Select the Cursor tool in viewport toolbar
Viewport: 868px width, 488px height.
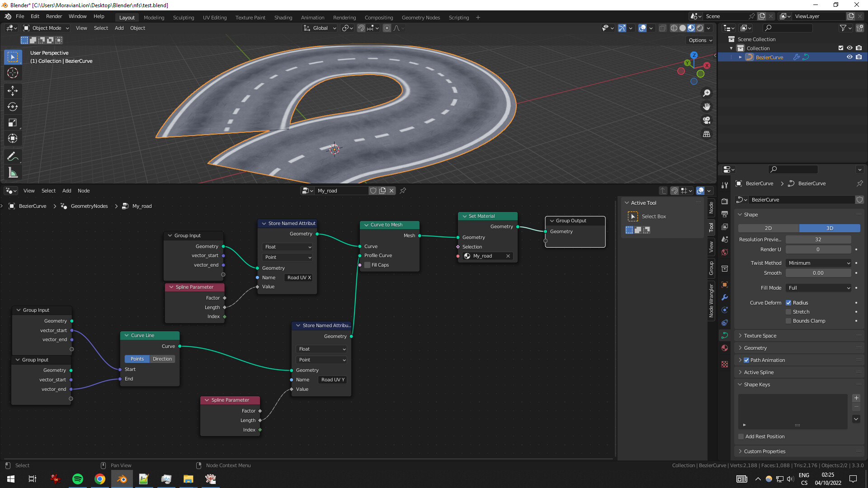(x=13, y=73)
